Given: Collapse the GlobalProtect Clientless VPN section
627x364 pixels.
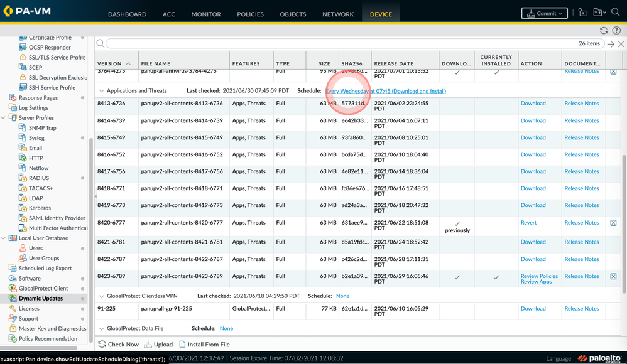Looking at the screenshot, I should (x=102, y=296).
